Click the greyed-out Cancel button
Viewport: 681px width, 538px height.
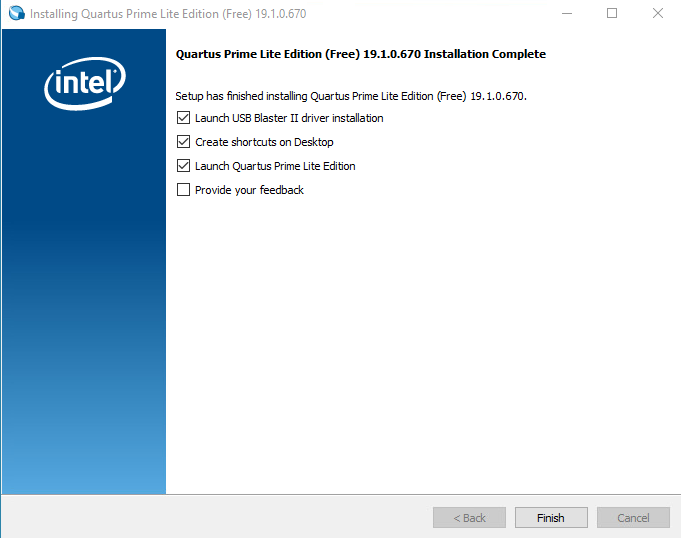tap(633, 518)
